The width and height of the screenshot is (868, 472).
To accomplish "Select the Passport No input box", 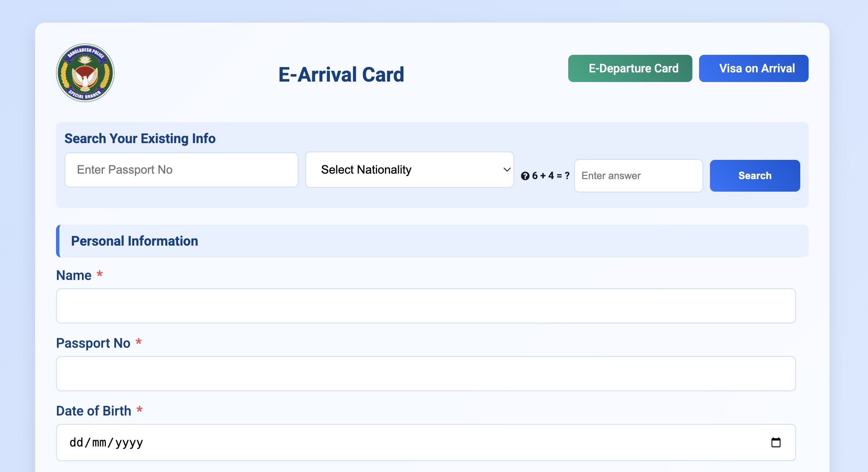I will [426, 374].
